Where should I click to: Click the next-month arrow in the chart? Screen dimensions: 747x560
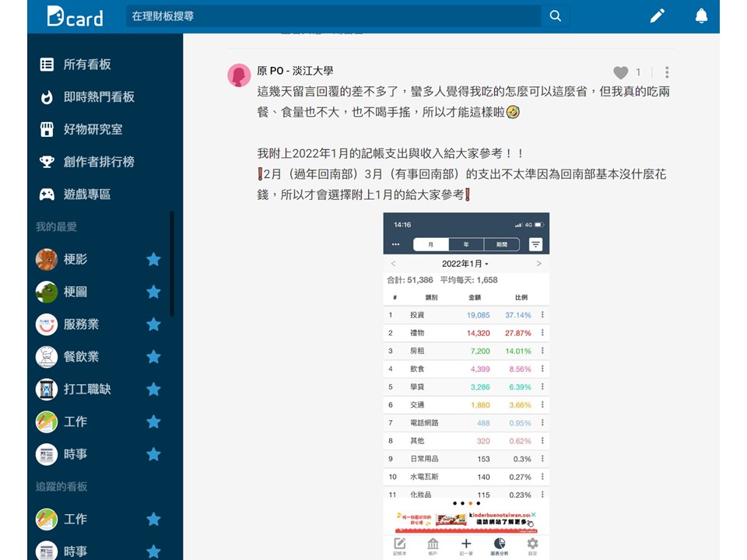click(538, 263)
